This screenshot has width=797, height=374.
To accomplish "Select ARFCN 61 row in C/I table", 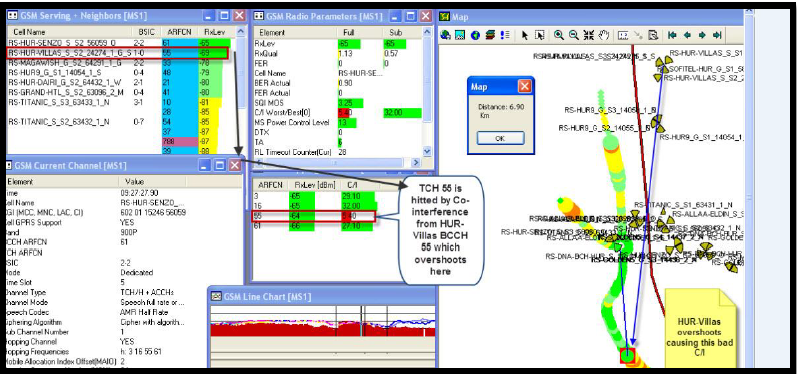I will (315, 227).
